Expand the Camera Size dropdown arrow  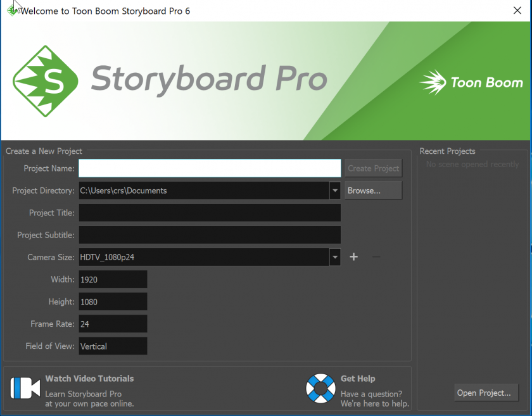(x=335, y=257)
